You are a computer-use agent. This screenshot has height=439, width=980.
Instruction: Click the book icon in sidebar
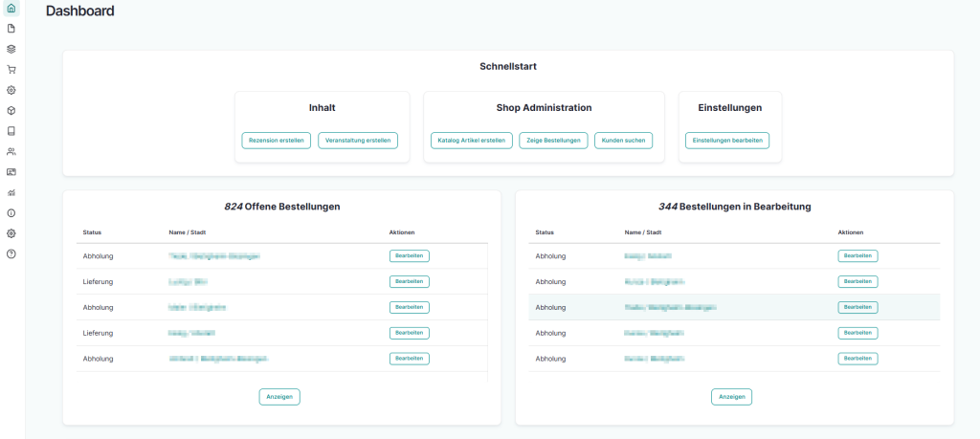pyautogui.click(x=11, y=131)
